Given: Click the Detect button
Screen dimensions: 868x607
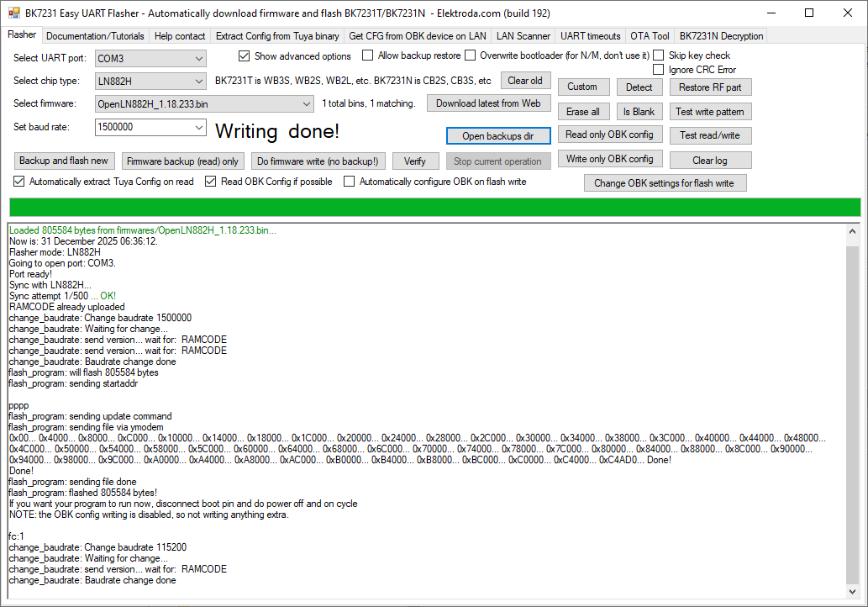Looking at the screenshot, I should click(639, 87).
